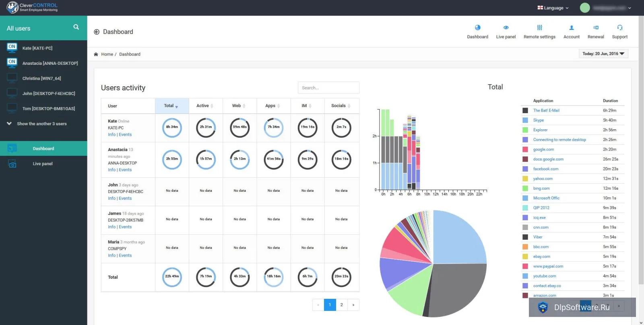Image resolution: width=644 pixels, height=325 pixels.
Task: Sort table by IM column
Action: click(307, 106)
